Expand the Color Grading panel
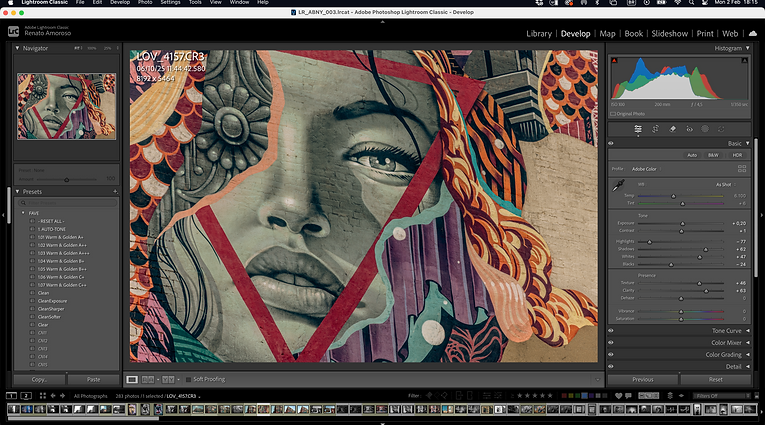Screen dimensions: 765x425 [747, 355]
